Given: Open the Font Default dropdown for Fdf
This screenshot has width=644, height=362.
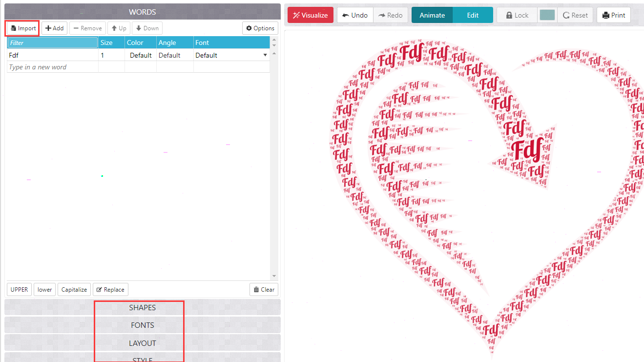Looking at the screenshot, I should (x=231, y=55).
